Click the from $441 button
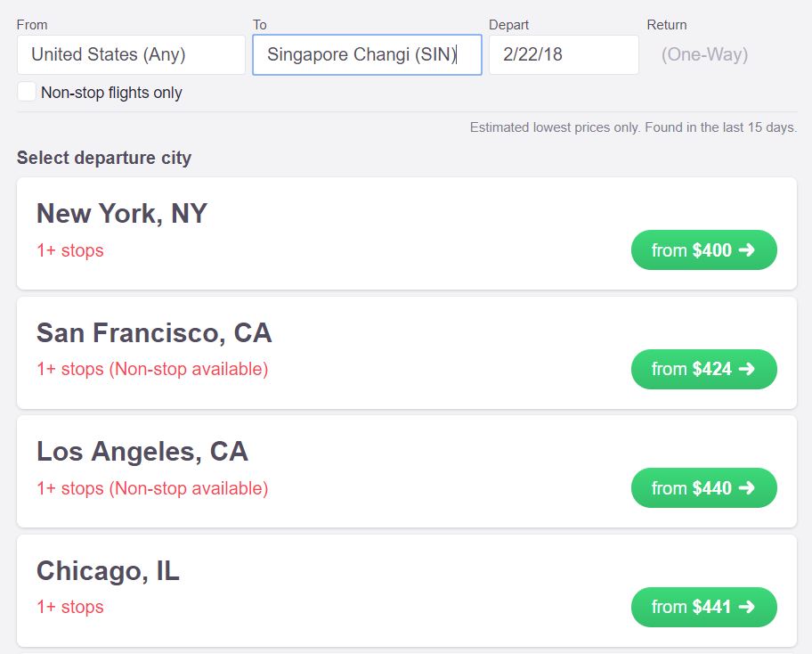The width and height of the screenshot is (812, 654). 703,607
